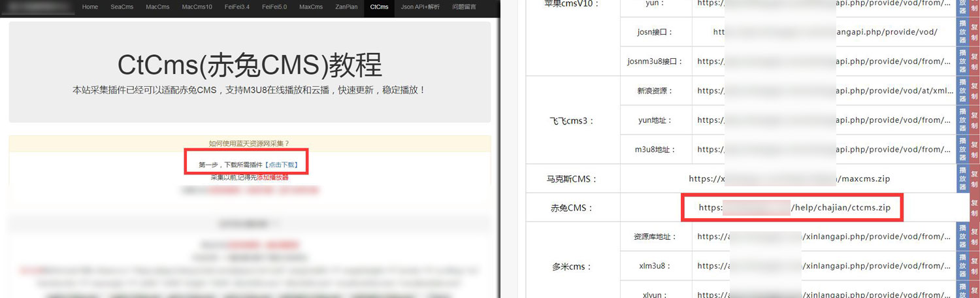Viewport: 980px width, 298px height.
Task: Click the josn接口： cell label
Action: coord(655,32)
